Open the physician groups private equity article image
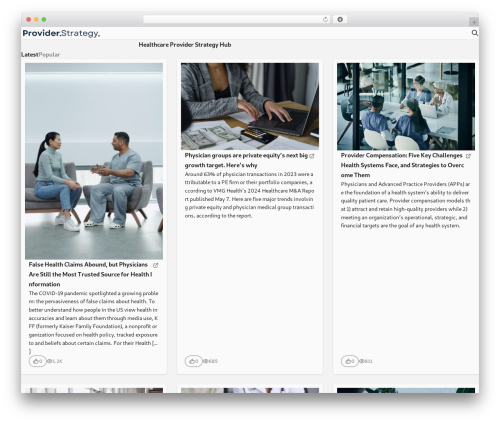 [x=250, y=106]
